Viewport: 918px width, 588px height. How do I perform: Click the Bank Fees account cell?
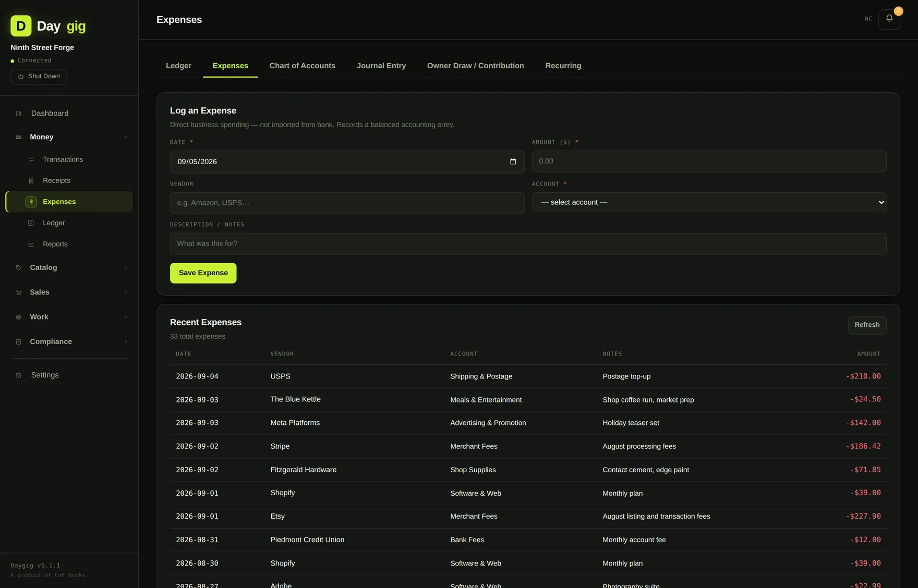467,540
